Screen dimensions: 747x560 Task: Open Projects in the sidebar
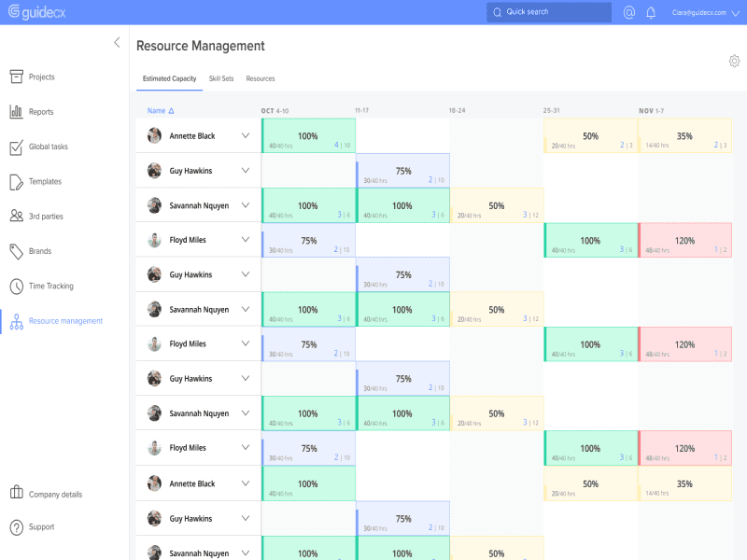coord(41,77)
